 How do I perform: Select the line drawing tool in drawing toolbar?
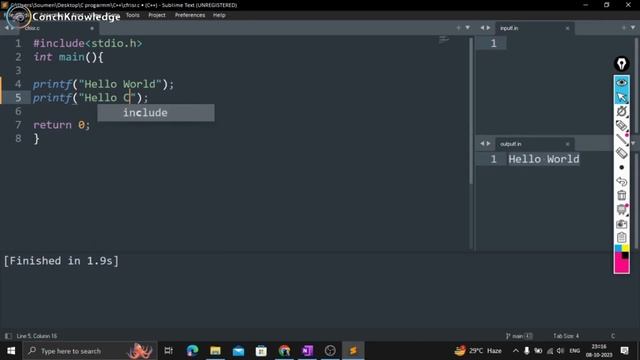621,140
